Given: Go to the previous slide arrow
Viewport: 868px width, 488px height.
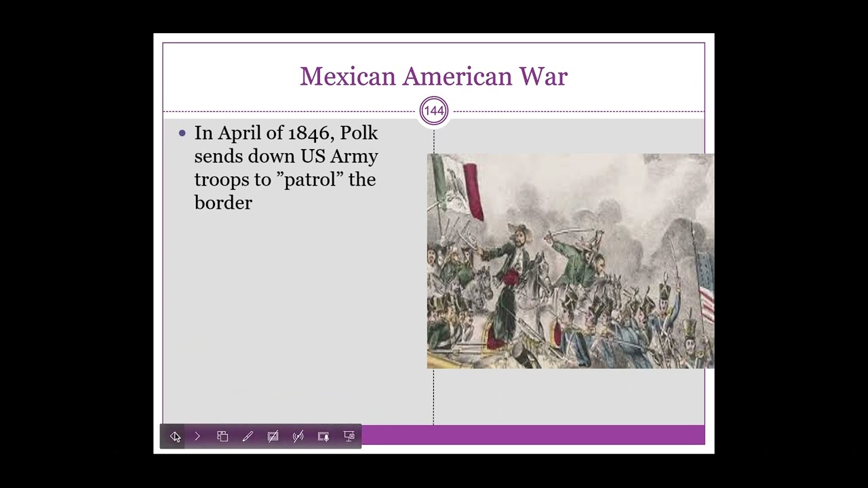Looking at the screenshot, I should pos(175,436).
